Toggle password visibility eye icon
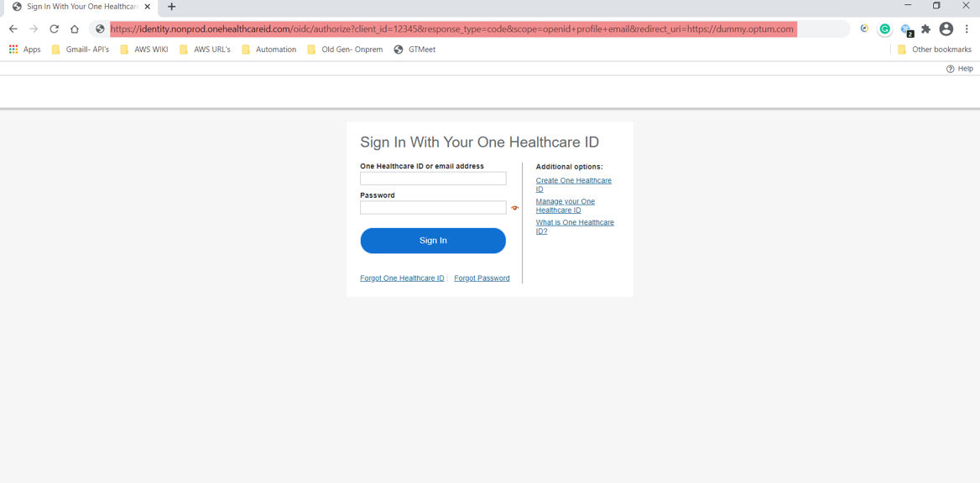 pyautogui.click(x=515, y=208)
